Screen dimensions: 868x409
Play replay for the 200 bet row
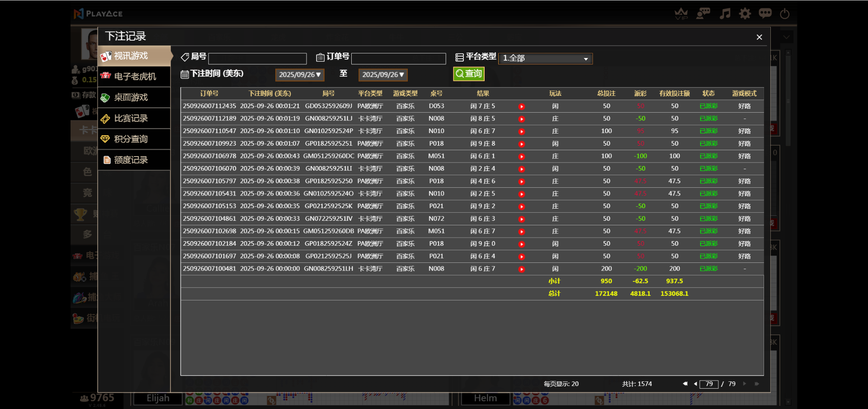[522, 269]
